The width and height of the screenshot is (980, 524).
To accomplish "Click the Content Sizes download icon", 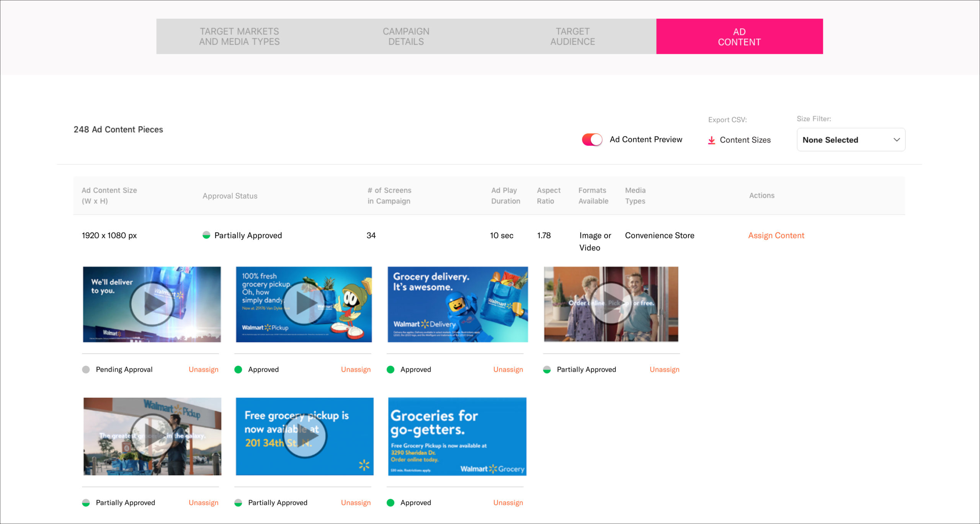I will (711, 140).
